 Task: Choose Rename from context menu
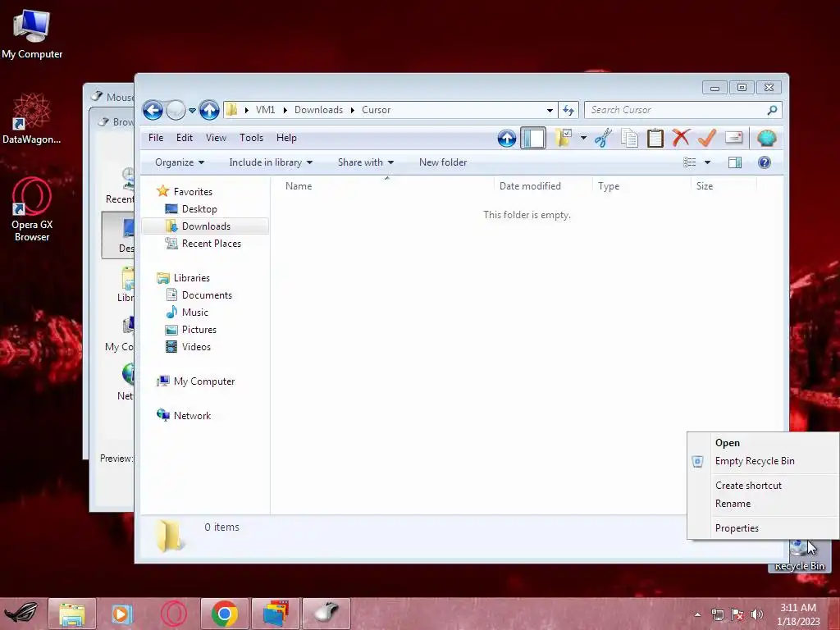click(x=763, y=504)
